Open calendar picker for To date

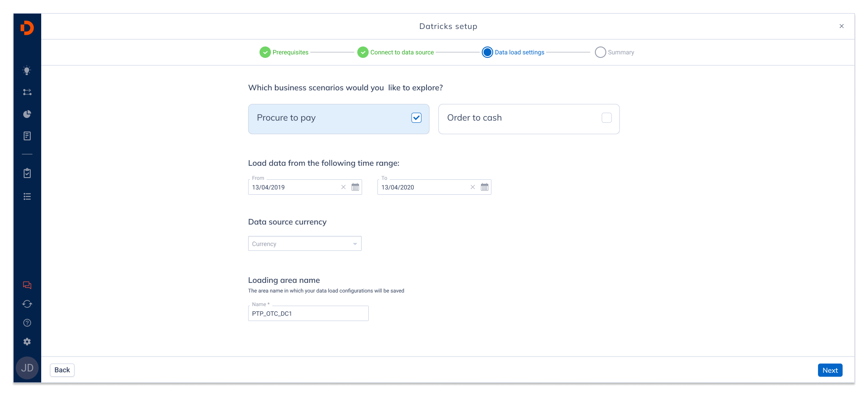tap(484, 187)
